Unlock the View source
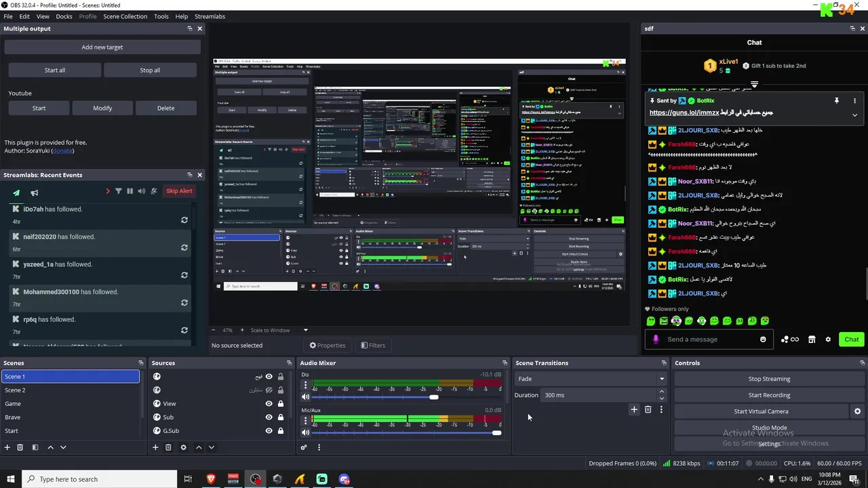This screenshot has height=488, width=868. pos(280,404)
